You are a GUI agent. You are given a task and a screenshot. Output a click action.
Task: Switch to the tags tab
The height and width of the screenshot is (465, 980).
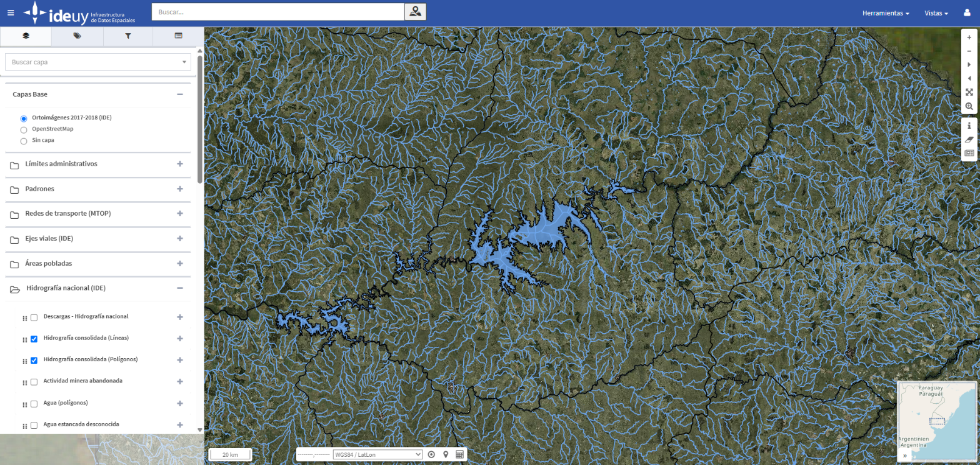(77, 36)
